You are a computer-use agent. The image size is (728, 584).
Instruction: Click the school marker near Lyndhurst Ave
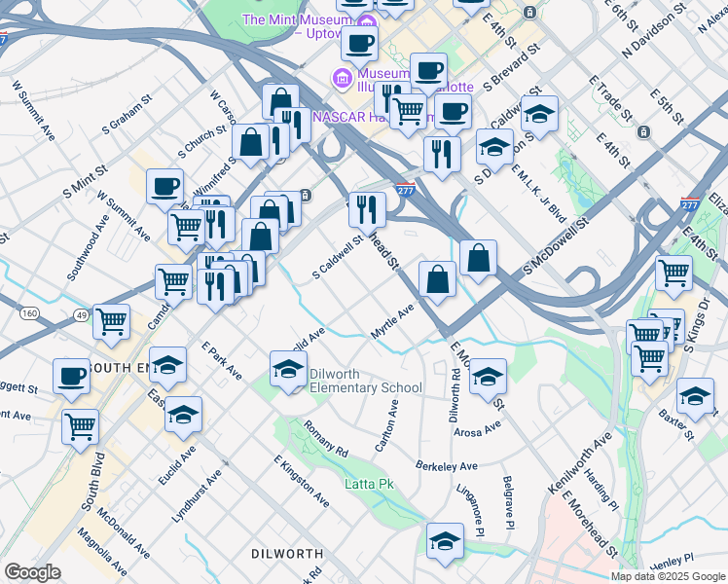point(183,414)
